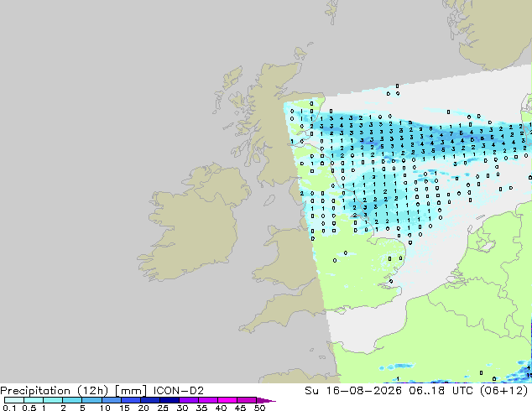Click the '(06+12)' forecast offset text
Screen dimensions: 532x411
click(503, 391)
